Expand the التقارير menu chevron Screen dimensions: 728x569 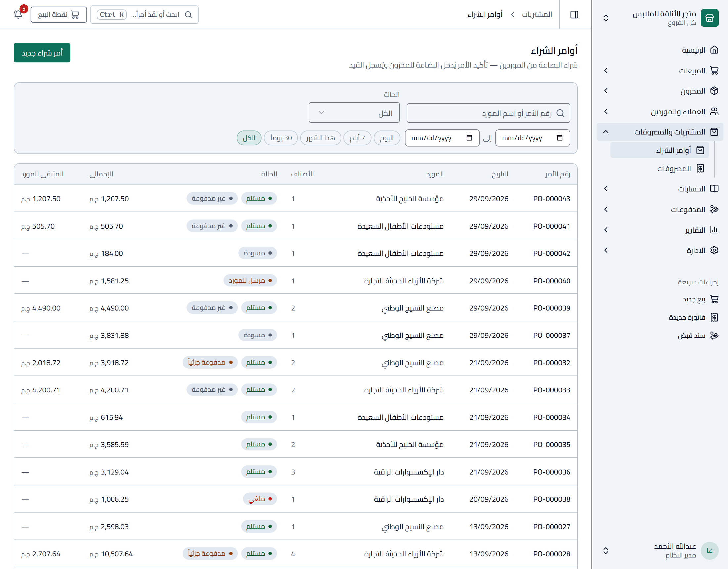[x=606, y=230]
